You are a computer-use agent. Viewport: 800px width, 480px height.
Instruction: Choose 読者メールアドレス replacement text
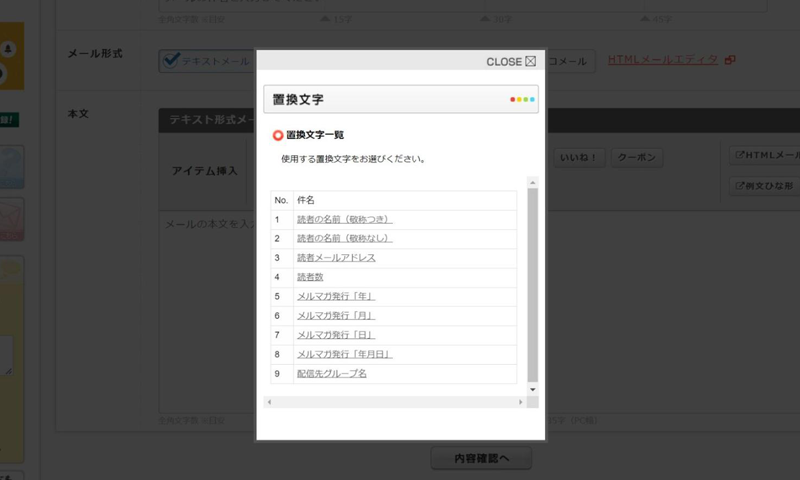(336, 258)
